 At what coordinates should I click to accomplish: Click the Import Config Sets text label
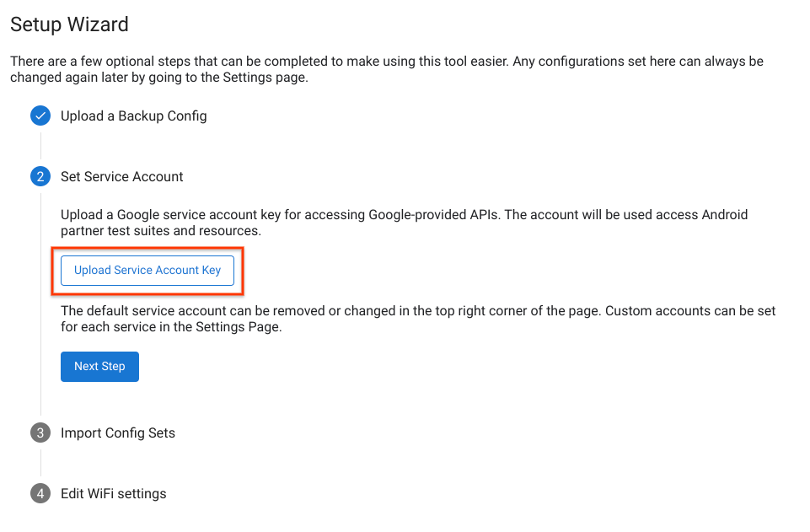pos(118,433)
